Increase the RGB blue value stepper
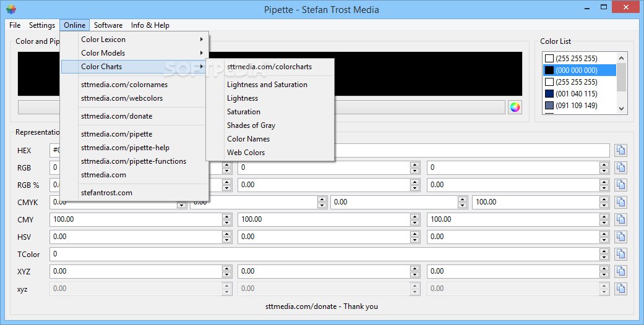The height and width of the screenshot is (325, 644). click(604, 164)
